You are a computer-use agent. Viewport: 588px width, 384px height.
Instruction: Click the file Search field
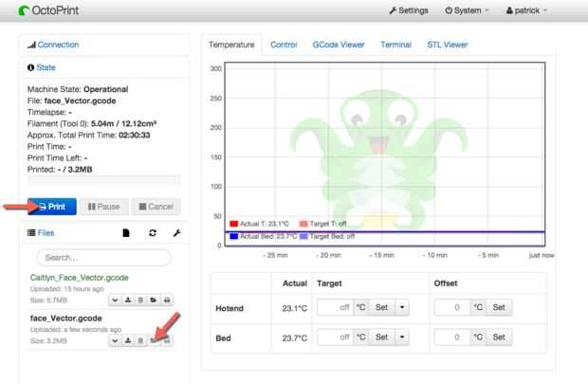[104, 258]
